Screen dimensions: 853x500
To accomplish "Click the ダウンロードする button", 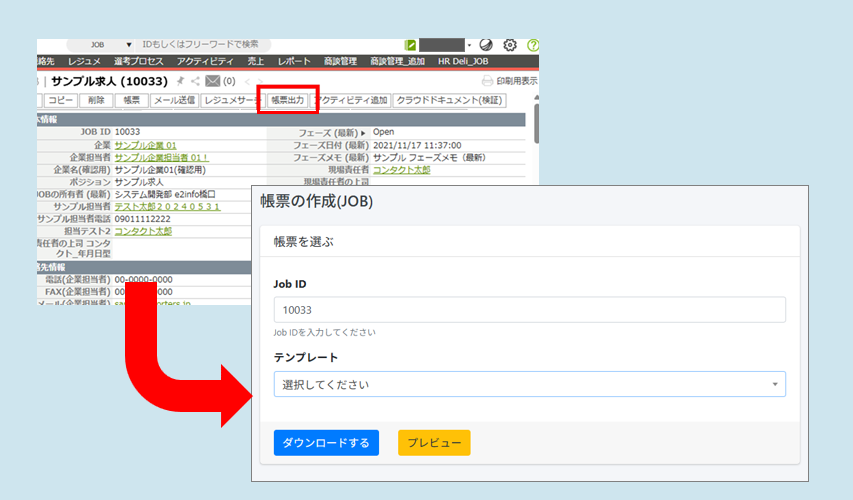I will (x=326, y=443).
